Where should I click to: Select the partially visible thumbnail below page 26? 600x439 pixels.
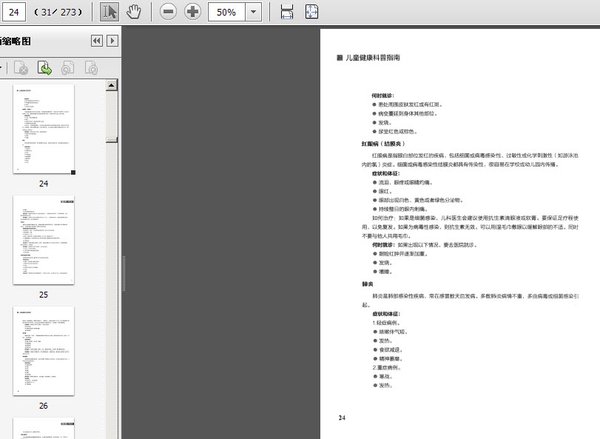(44, 428)
